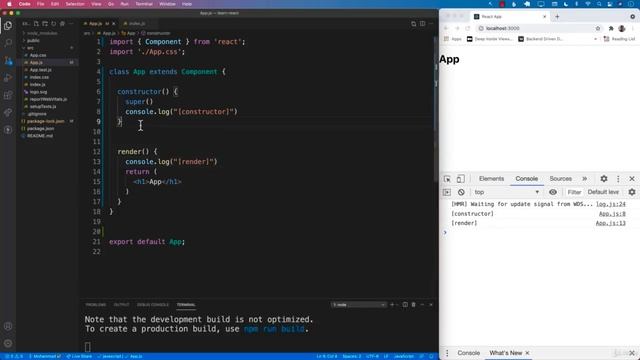Click Live Share in the status bar
The height and width of the screenshot is (360, 640).
79,356
